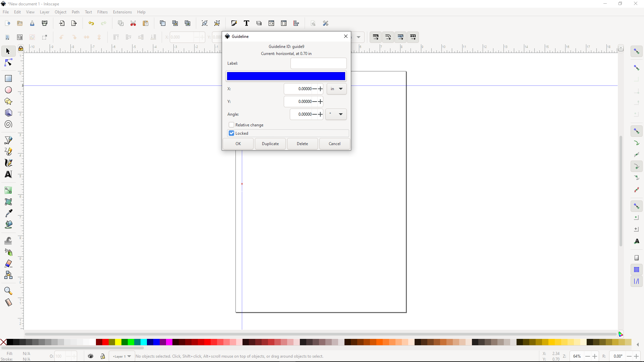Click the blue guideline color bar
The height and width of the screenshot is (362, 644).
point(286,76)
